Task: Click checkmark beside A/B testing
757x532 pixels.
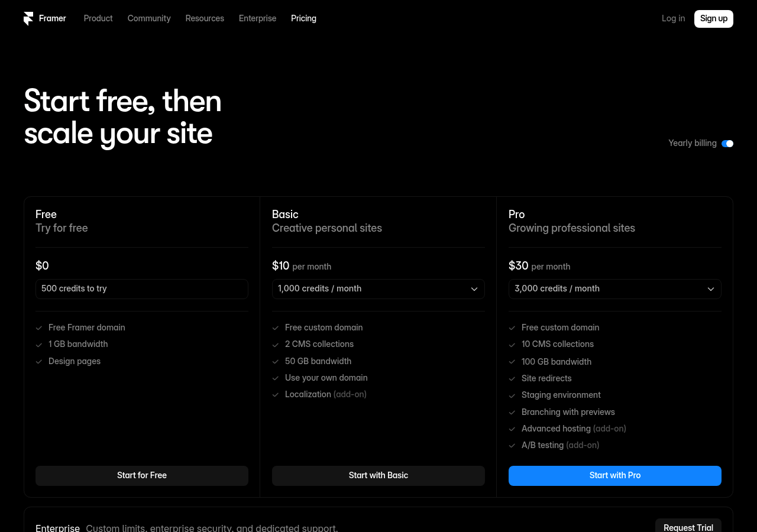Action: pyautogui.click(x=512, y=446)
